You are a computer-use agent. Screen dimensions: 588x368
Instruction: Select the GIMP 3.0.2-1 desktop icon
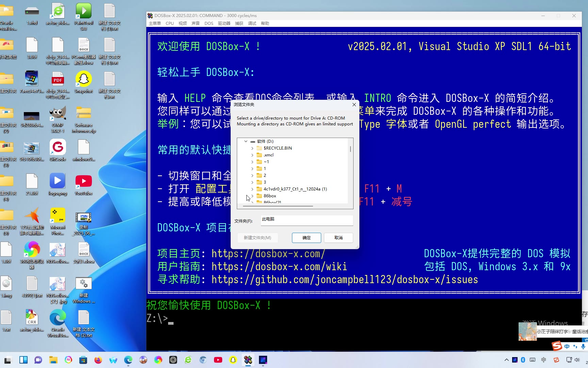[x=58, y=119]
